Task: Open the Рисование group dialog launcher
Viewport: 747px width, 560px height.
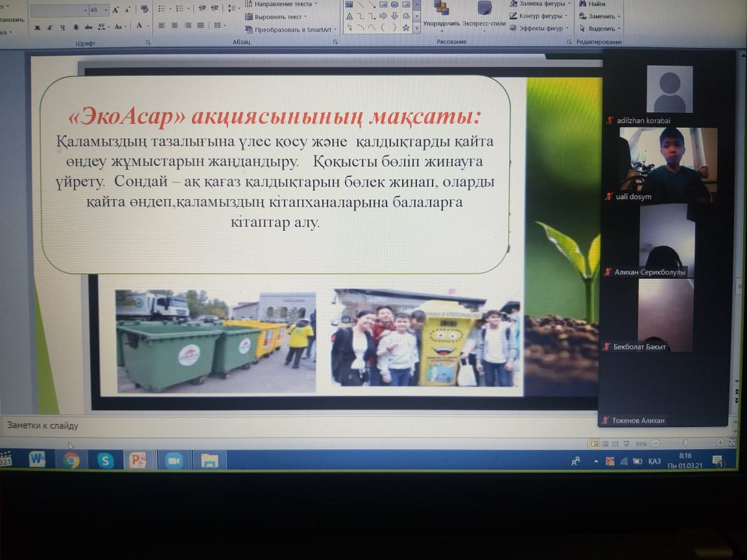Action: [x=569, y=42]
